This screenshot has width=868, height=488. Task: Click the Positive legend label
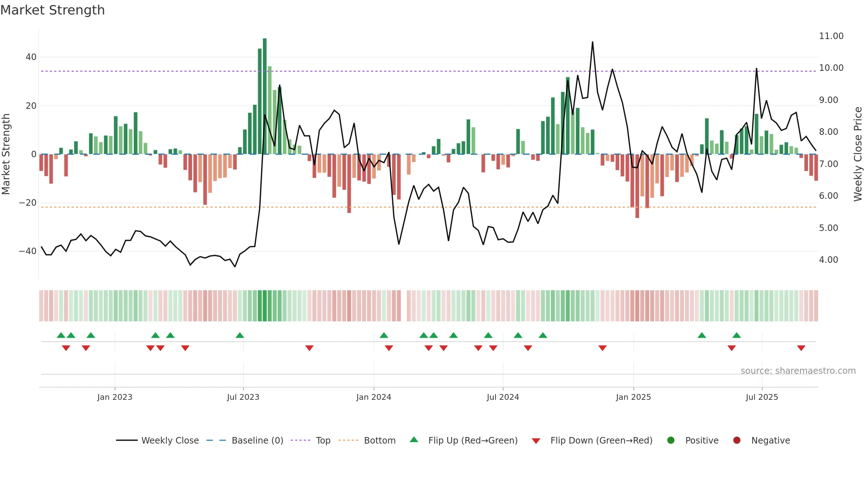tap(702, 440)
